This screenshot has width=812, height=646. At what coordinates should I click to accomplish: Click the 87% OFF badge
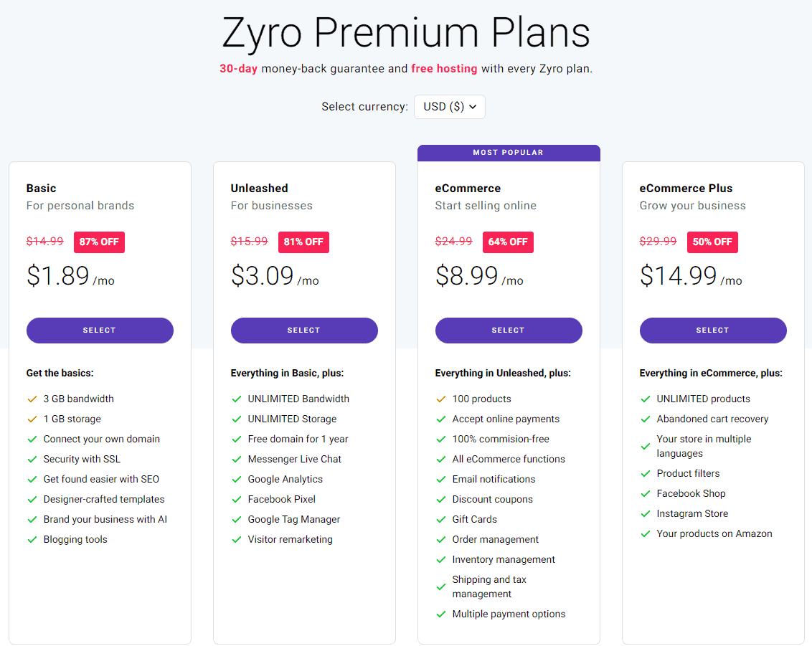point(99,242)
